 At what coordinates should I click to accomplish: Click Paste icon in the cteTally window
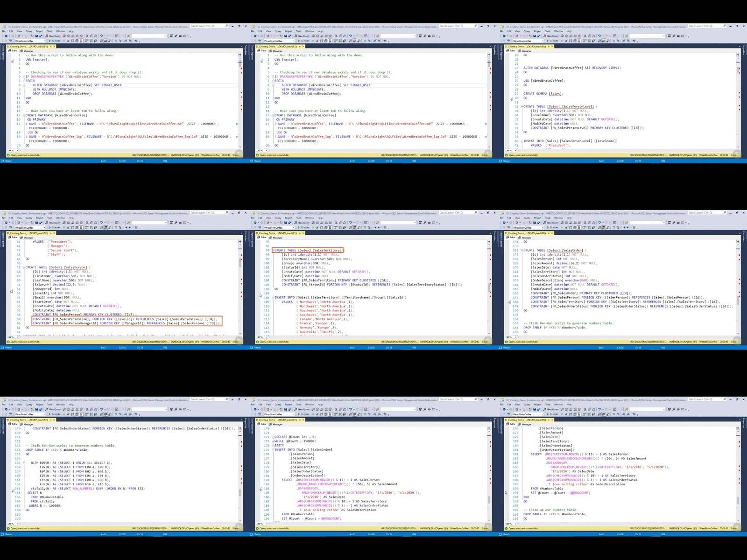[x=96, y=409]
